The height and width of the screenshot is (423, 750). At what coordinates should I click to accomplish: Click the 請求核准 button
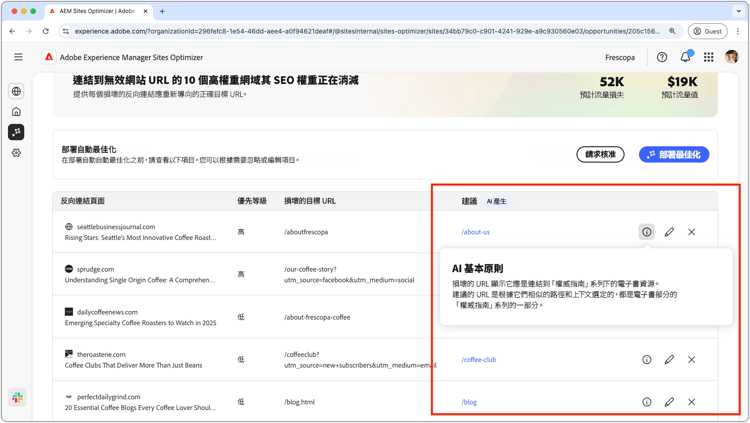[600, 155]
